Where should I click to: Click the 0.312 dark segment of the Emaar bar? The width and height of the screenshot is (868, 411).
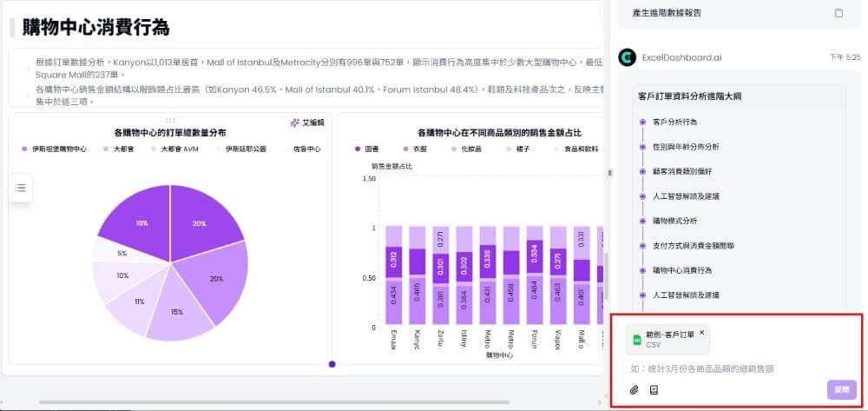point(393,262)
